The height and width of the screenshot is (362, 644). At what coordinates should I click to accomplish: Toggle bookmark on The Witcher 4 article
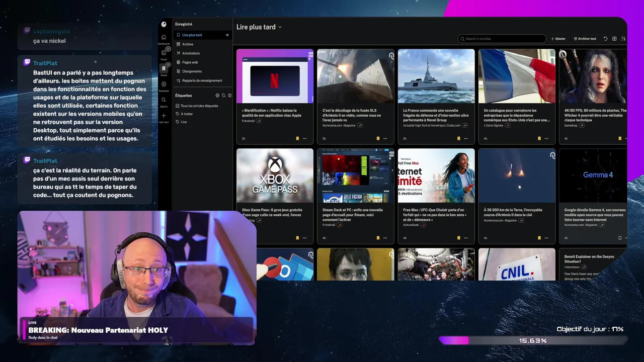[x=620, y=138]
